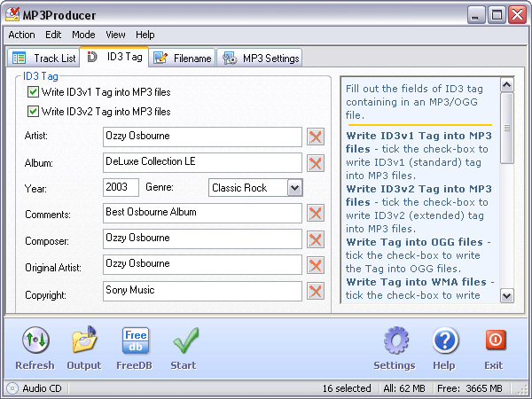This screenshot has width=532, height=399.
Task: Open the Help menu in menu bar
Action: 145,35
